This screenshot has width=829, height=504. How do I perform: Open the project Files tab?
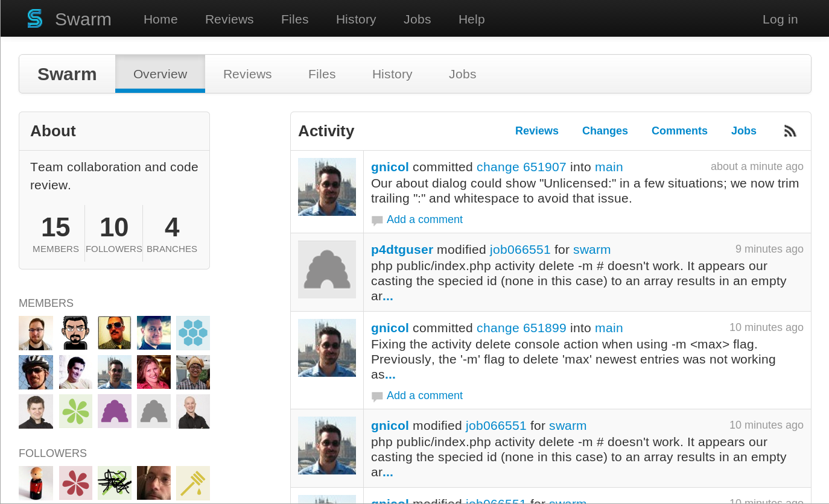322,74
